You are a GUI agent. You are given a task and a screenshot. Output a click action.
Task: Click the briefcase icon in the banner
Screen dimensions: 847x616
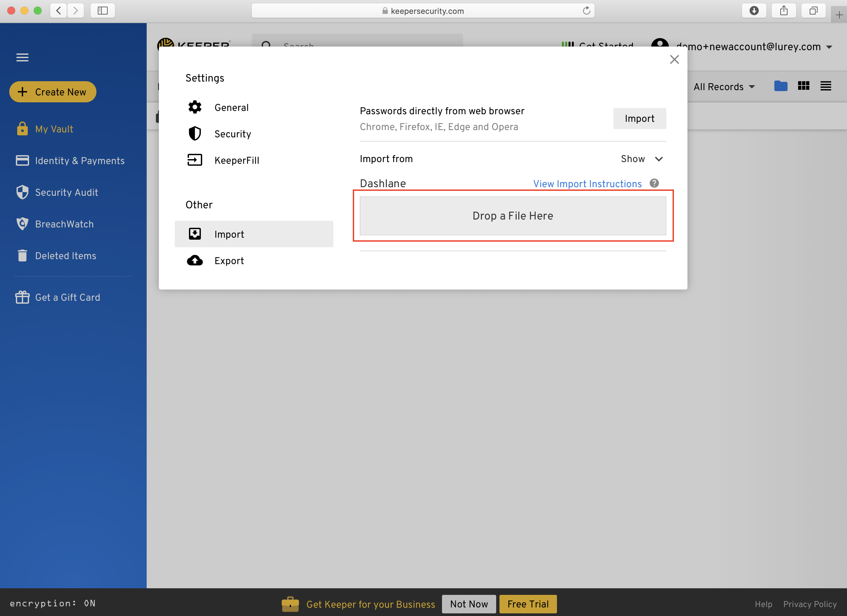click(290, 604)
